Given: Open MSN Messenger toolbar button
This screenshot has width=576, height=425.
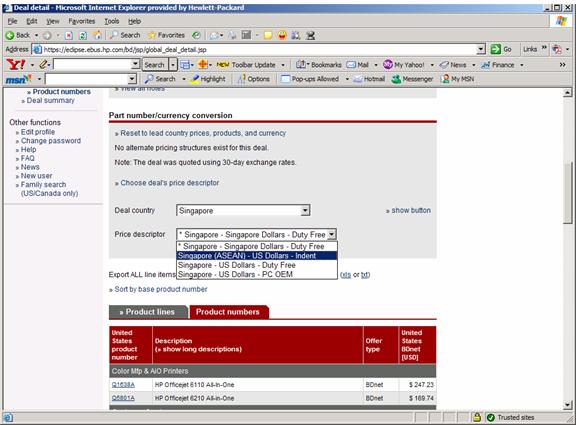Looking at the screenshot, I should pos(412,79).
